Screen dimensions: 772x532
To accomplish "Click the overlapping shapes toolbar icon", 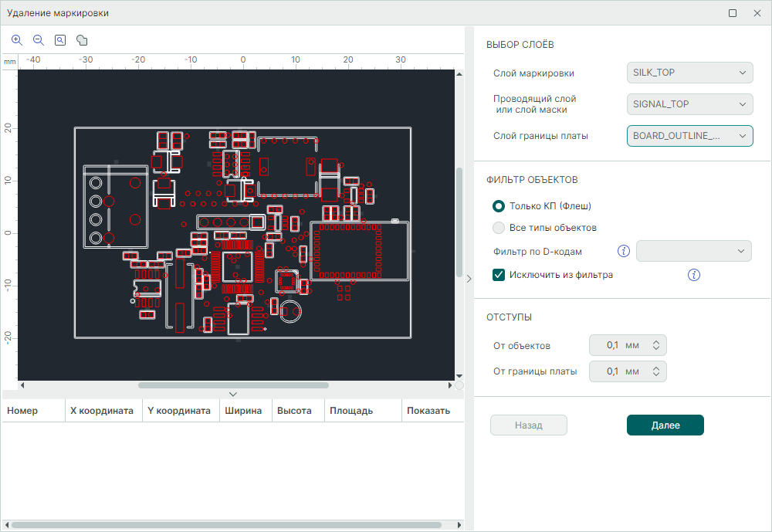I will tap(82, 40).
